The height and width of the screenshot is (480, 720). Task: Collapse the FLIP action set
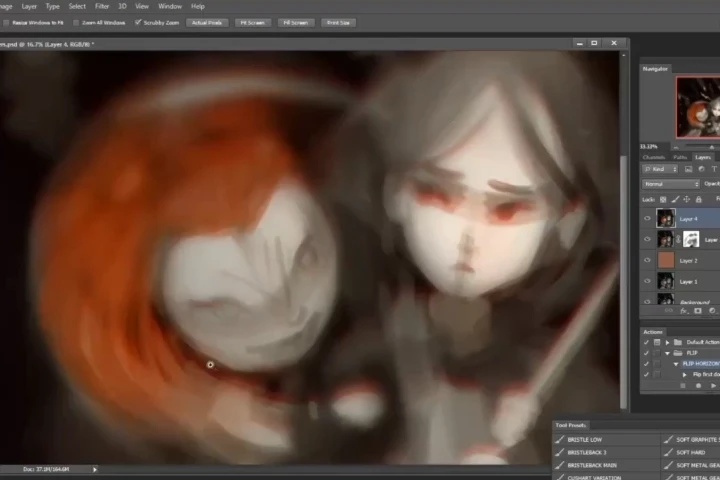click(x=668, y=353)
